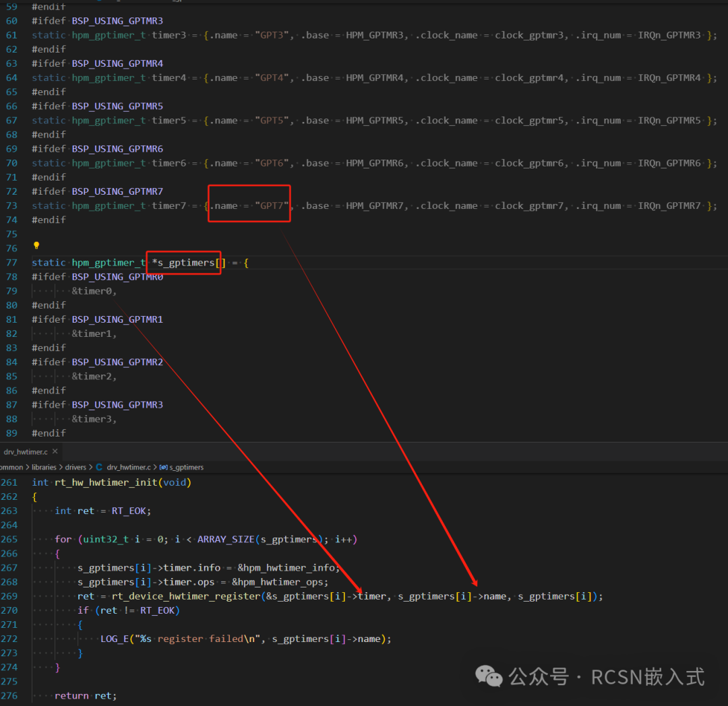Open the s_gptimers breadcrumb symbol
The image size is (728, 706).
[186, 467]
